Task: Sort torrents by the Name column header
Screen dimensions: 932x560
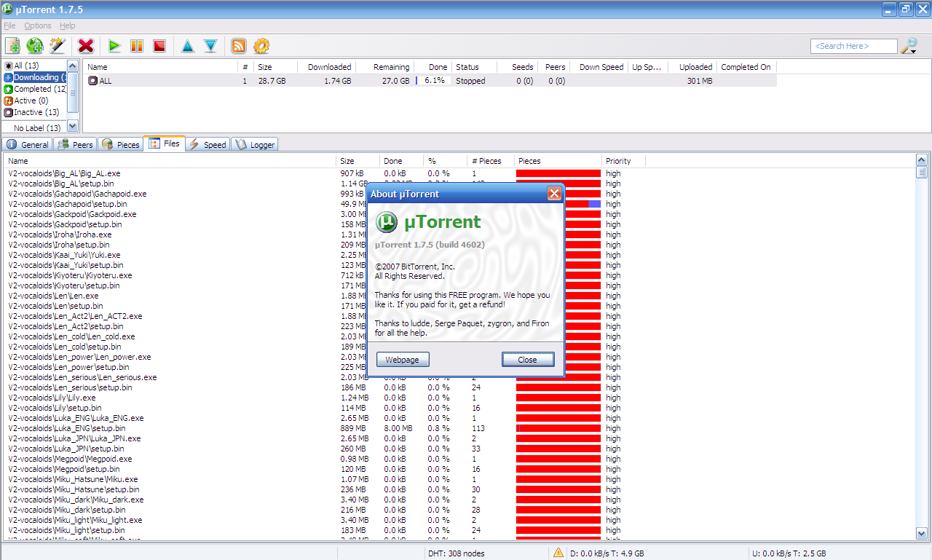Action: pos(160,67)
